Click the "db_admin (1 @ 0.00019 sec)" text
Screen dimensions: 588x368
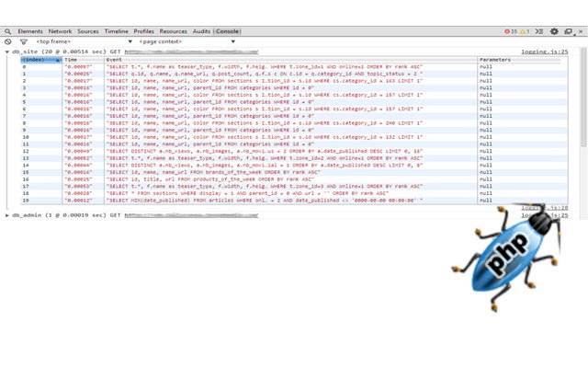coord(59,215)
